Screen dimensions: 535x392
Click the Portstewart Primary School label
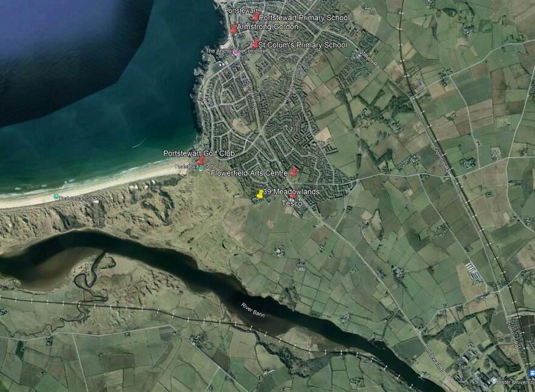click(305, 18)
